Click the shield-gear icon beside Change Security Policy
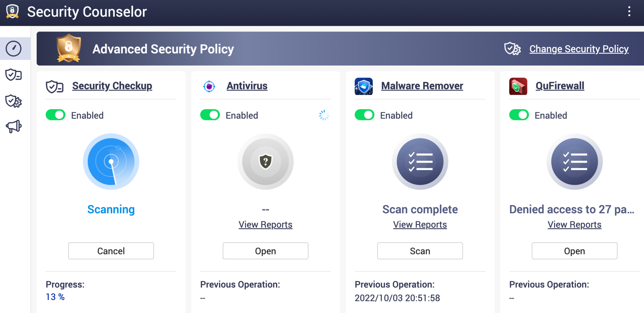The image size is (644, 313). coord(512,48)
